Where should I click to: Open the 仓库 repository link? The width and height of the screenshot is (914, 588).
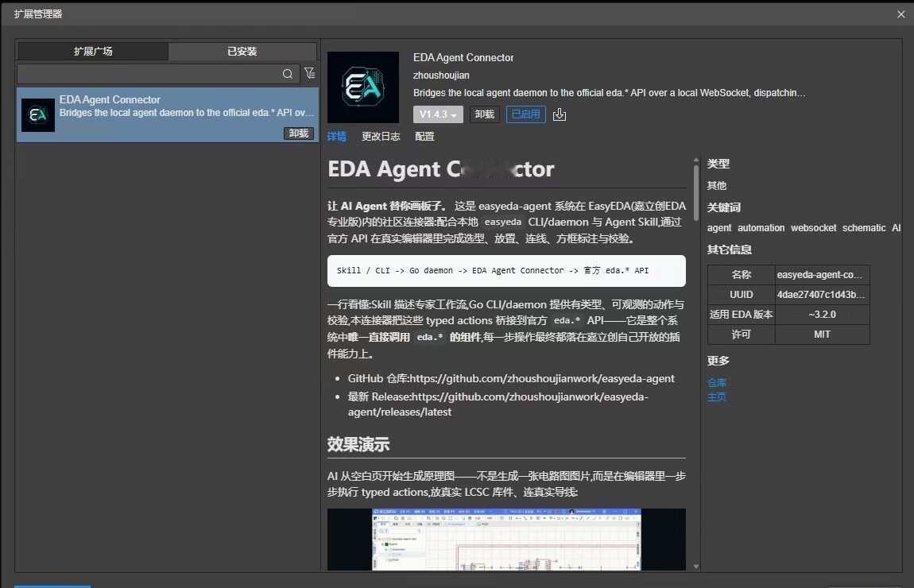point(716,383)
